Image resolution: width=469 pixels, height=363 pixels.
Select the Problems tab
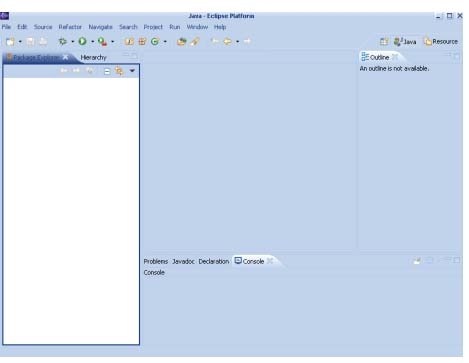pos(156,261)
